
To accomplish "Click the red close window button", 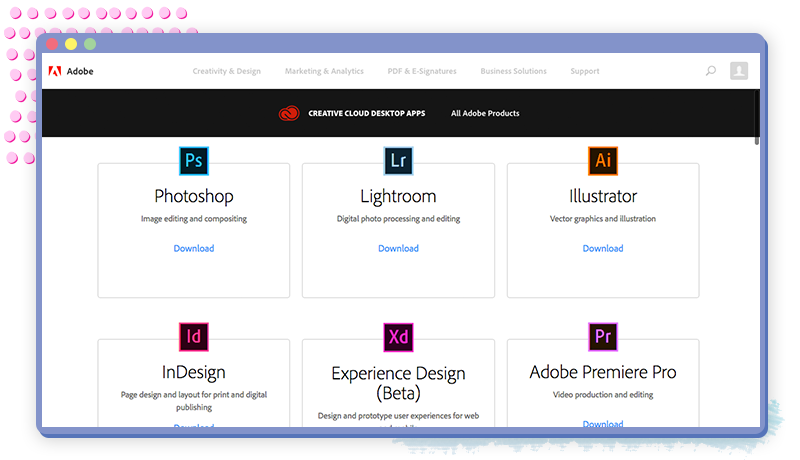I will 52,44.
